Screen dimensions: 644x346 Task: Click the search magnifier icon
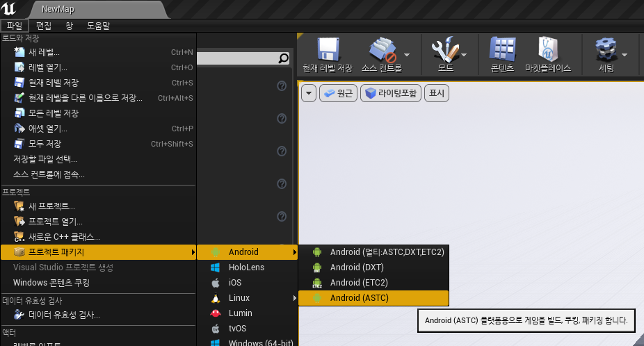[283, 58]
